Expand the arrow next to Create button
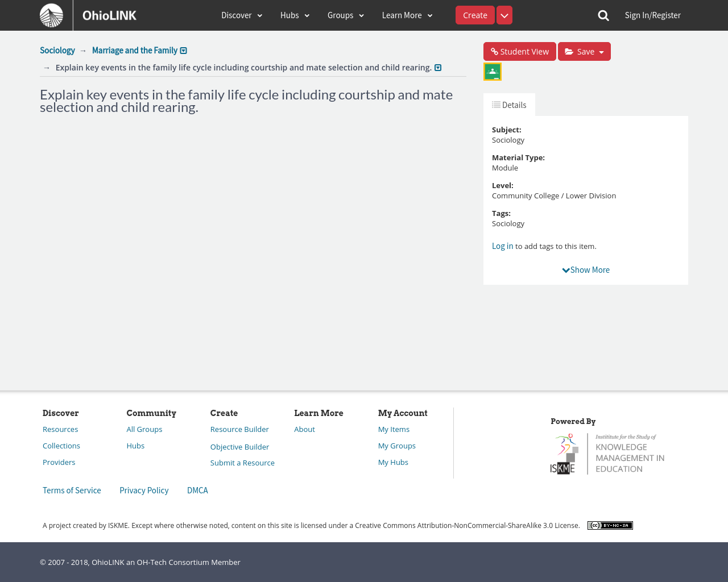The image size is (728, 582). (504, 15)
